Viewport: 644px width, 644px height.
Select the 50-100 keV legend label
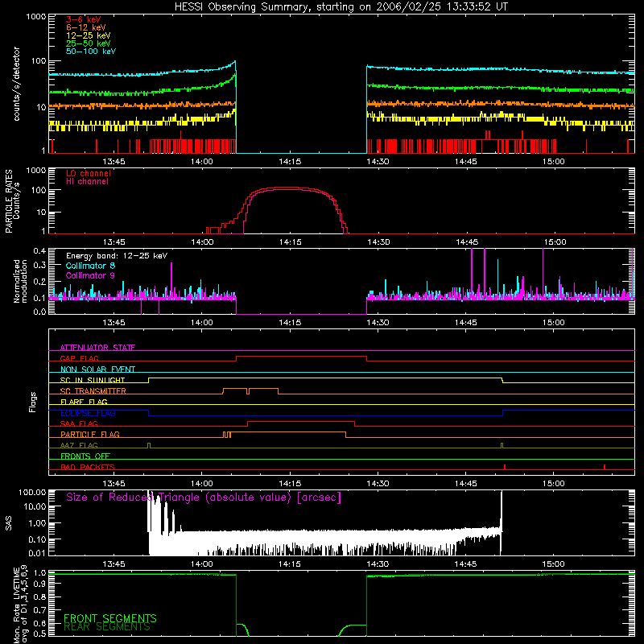[x=91, y=52]
